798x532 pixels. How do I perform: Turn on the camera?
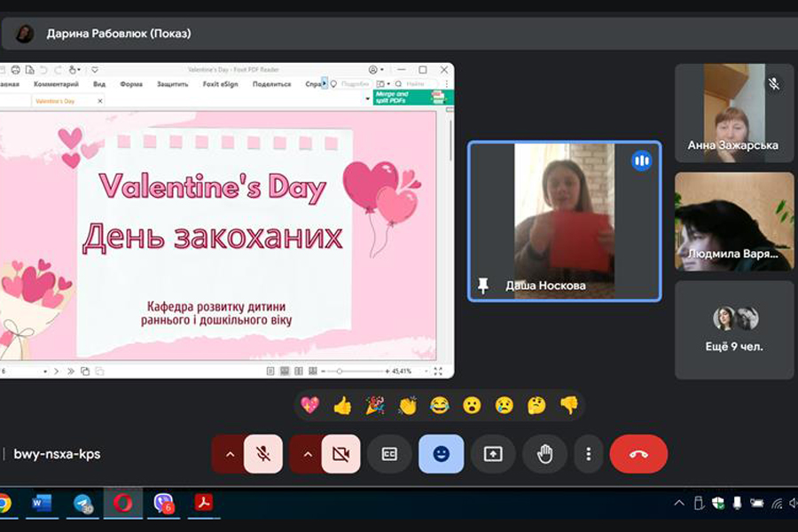pyautogui.click(x=341, y=454)
